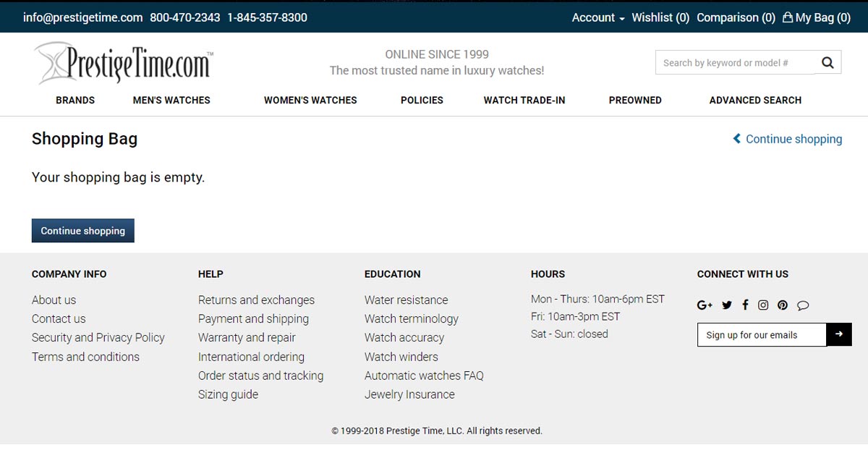Click the info@prestigetime.com email link

pos(82,17)
